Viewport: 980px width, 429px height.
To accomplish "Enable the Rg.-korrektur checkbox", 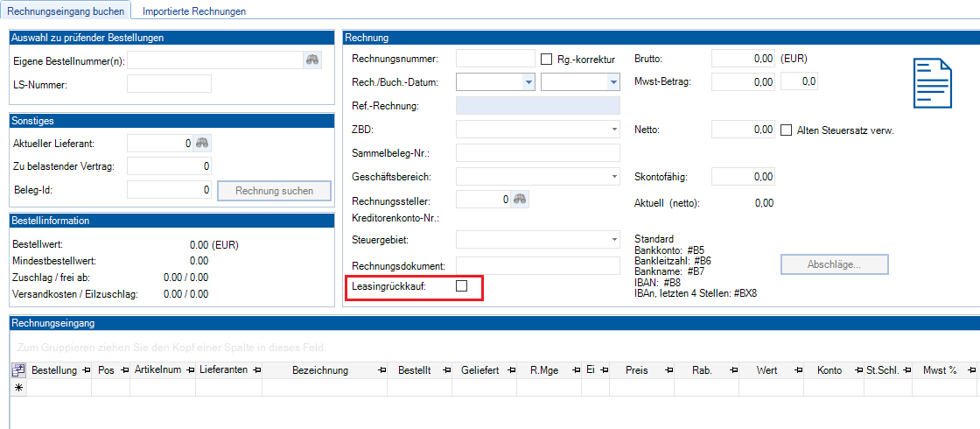I will click(548, 60).
